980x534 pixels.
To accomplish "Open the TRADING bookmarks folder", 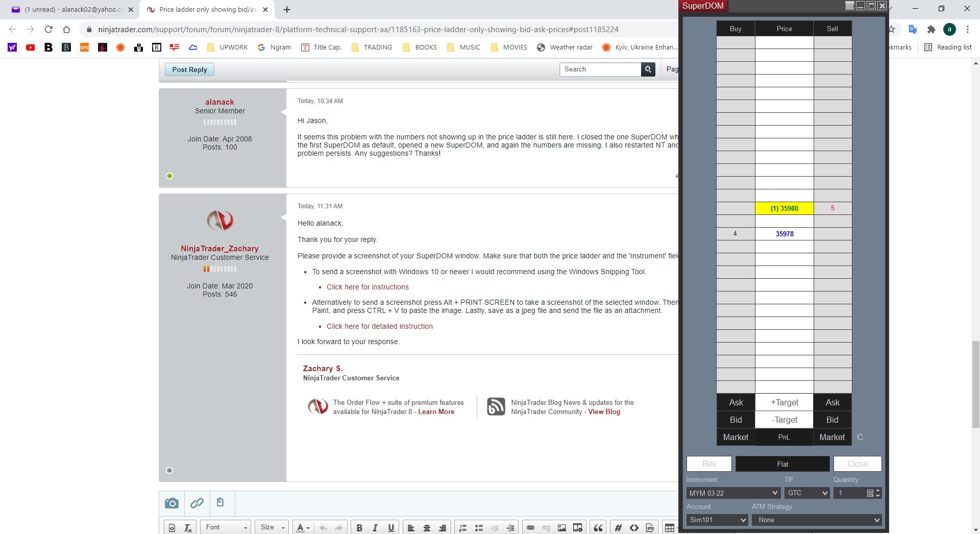I will pyautogui.click(x=372, y=47).
